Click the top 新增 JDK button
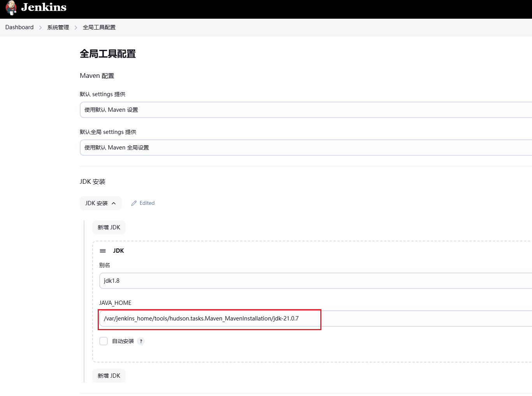Screen dimensions: 532x396 pyautogui.click(x=109, y=227)
